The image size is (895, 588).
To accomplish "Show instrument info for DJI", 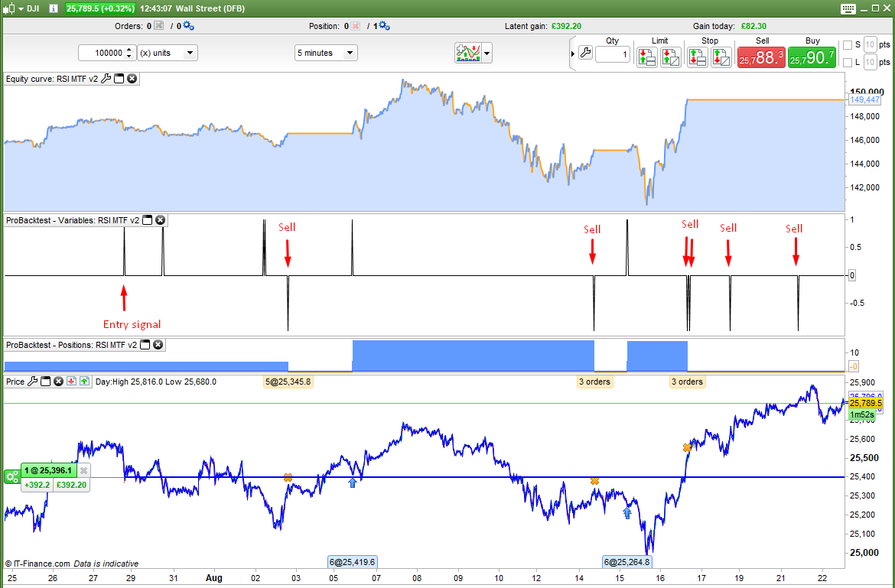I will click(x=53, y=8).
